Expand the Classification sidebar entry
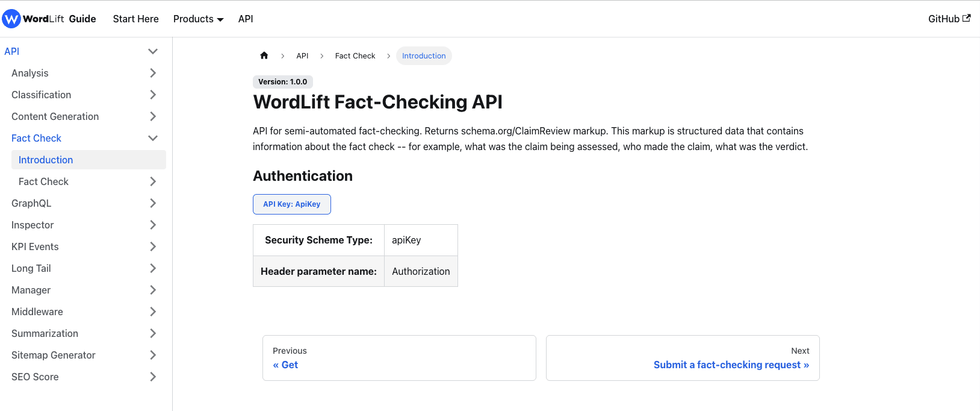 (x=153, y=95)
